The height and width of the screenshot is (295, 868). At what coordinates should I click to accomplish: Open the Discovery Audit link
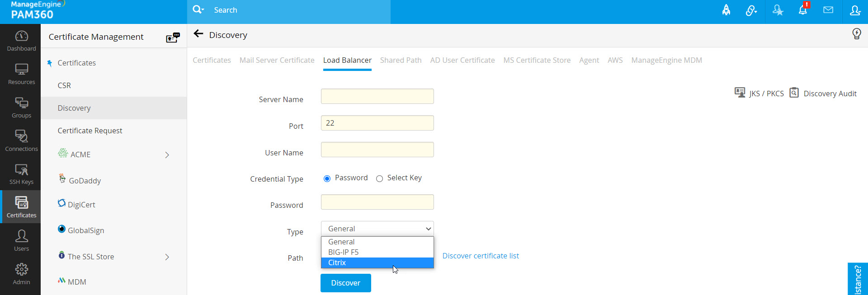pyautogui.click(x=830, y=94)
